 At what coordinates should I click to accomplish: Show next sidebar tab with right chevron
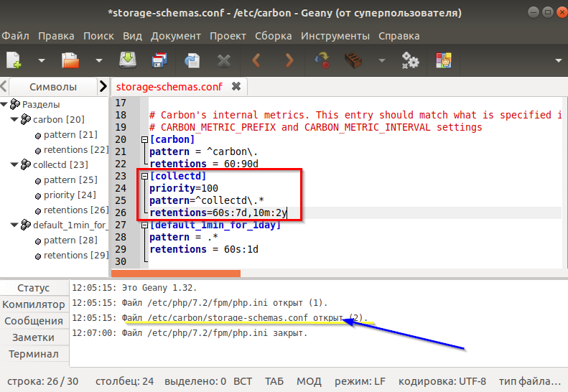[103, 86]
